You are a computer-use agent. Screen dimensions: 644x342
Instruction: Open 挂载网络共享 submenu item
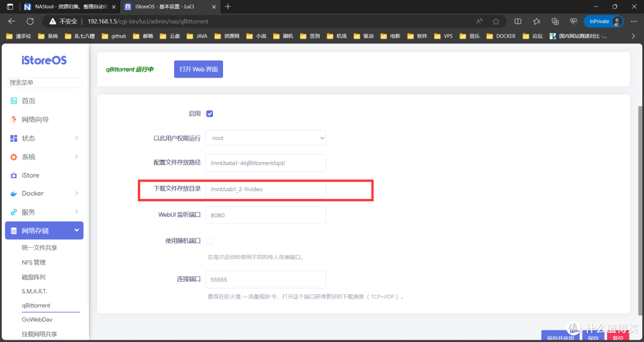[39, 334]
